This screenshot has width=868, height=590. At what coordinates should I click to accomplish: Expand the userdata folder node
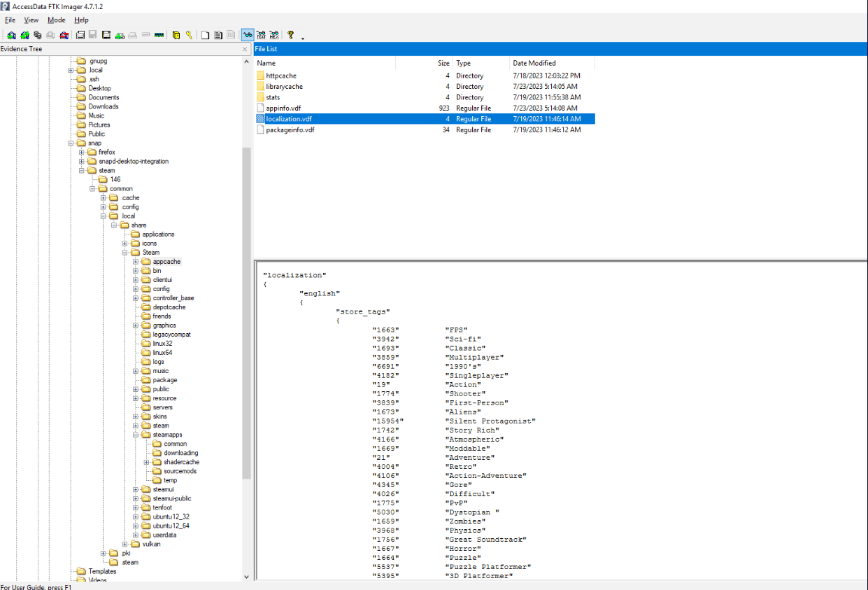click(x=136, y=534)
